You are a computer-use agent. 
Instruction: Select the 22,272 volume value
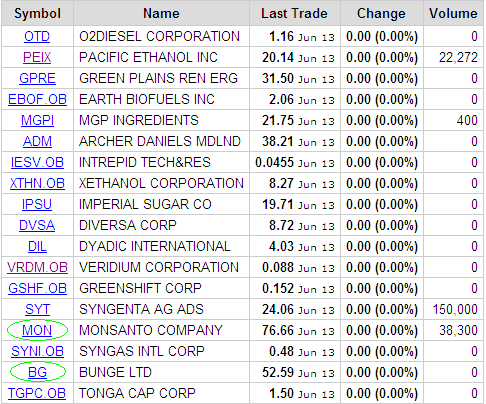(458, 57)
